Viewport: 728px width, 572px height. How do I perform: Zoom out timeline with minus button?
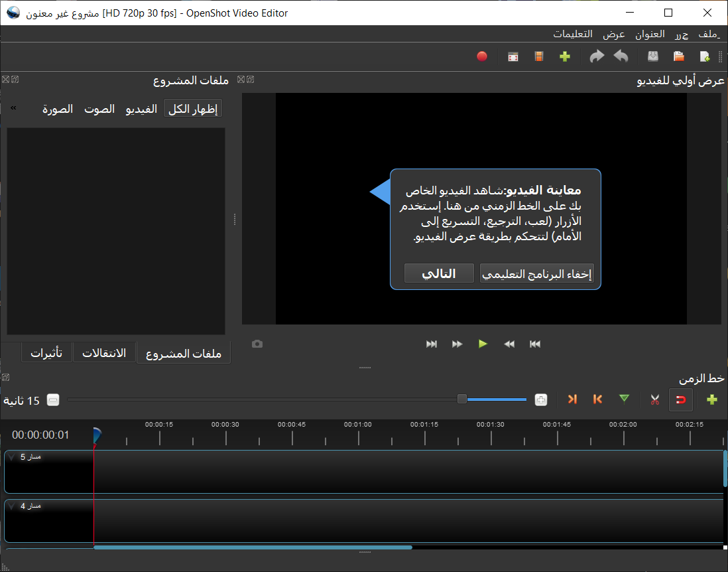coord(54,399)
